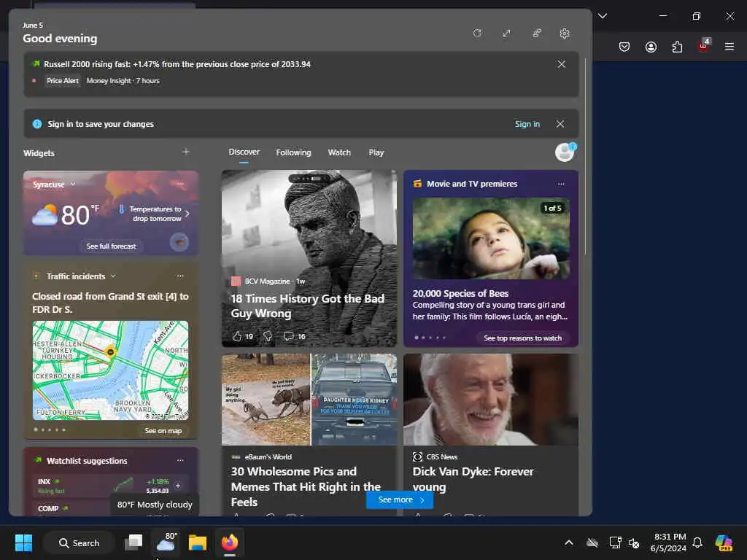This screenshot has width=747, height=560.
Task: Open the profile avatar in feed
Action: click(565, 152)
